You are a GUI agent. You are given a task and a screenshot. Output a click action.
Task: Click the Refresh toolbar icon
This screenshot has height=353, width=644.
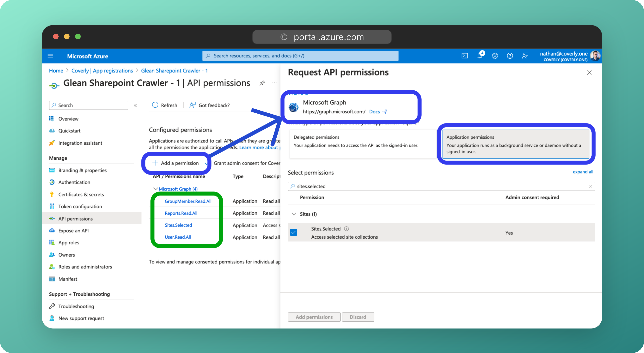pos(155,105)
